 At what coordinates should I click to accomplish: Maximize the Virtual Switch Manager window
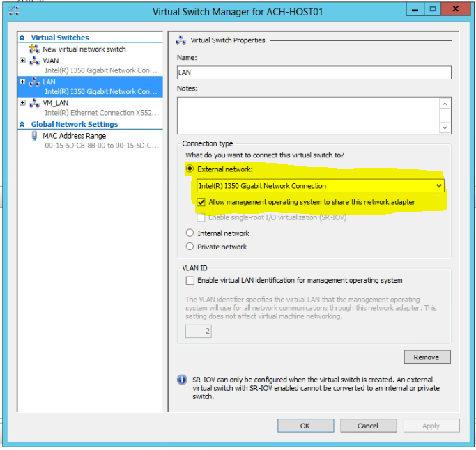click(x=433, y=10)
